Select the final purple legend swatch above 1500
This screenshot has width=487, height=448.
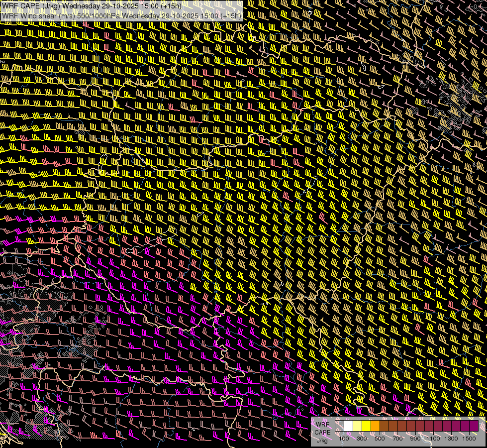coord(474,426)
